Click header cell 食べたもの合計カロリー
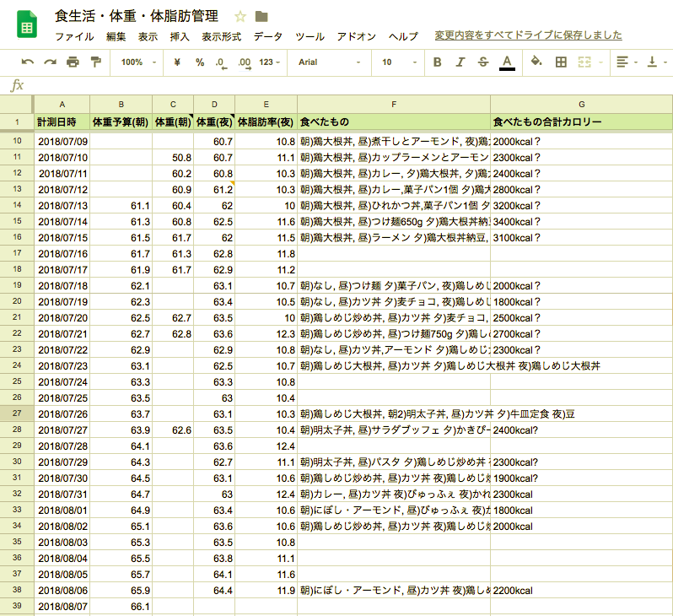This screenshot has height=616, width=673. coord(582,122)
